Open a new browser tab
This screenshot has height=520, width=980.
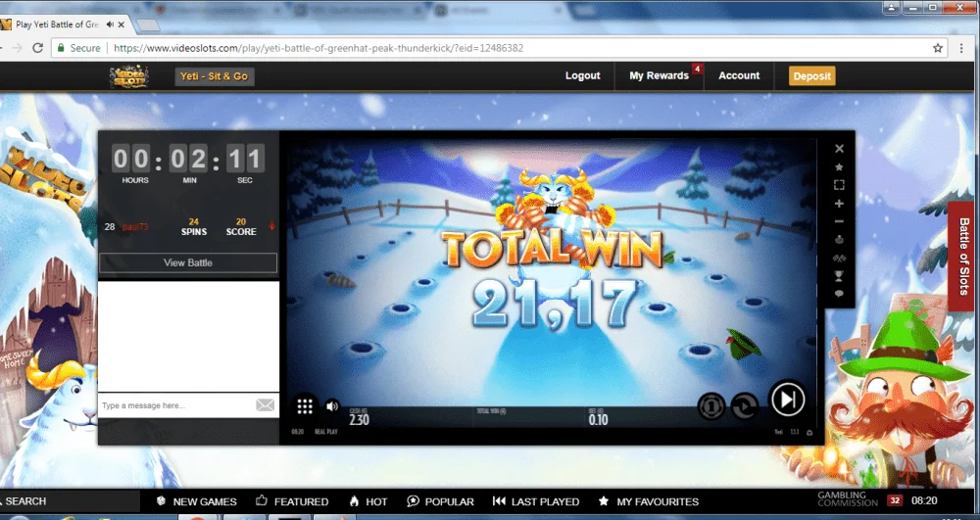click(148, 24)
